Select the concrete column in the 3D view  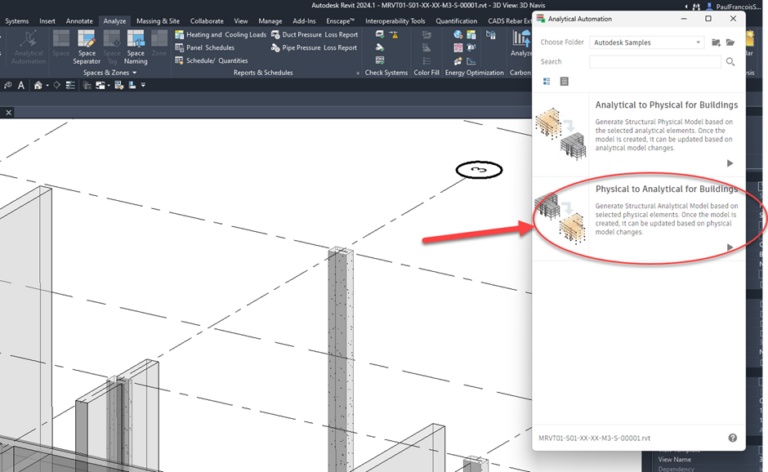pos(341,357)
